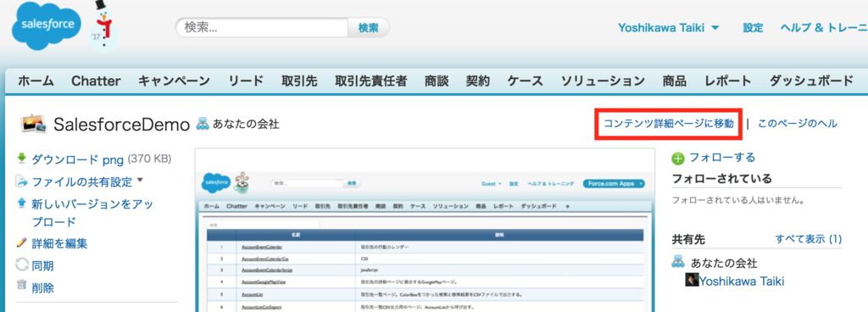Open the キャンペーン tab
Screen dimensions: 868x312
click(x=174, y=81)
